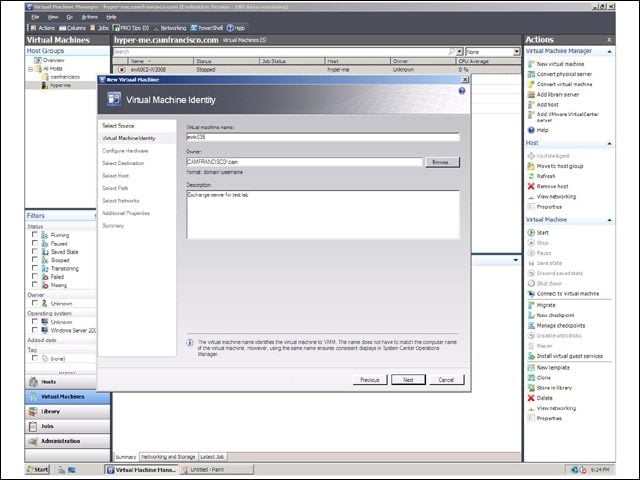
Task: Open the Go menu
Action: pyautogui.click(x=70, y=17)
